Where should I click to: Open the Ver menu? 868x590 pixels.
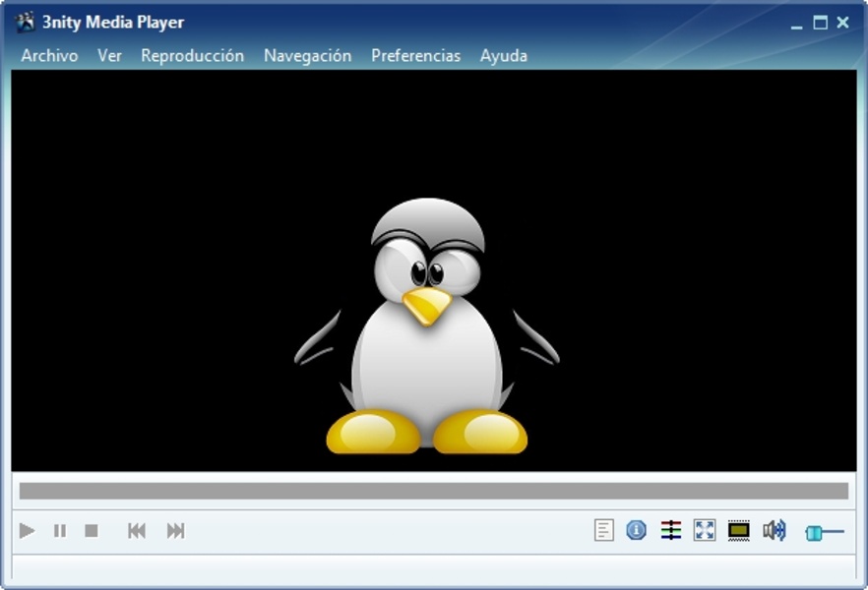point(109,56)
